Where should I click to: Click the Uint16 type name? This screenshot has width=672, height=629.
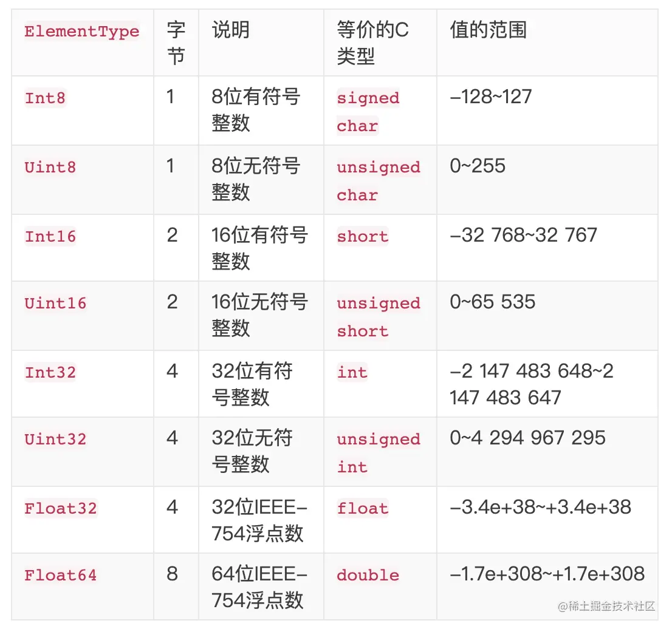[55, 303]
